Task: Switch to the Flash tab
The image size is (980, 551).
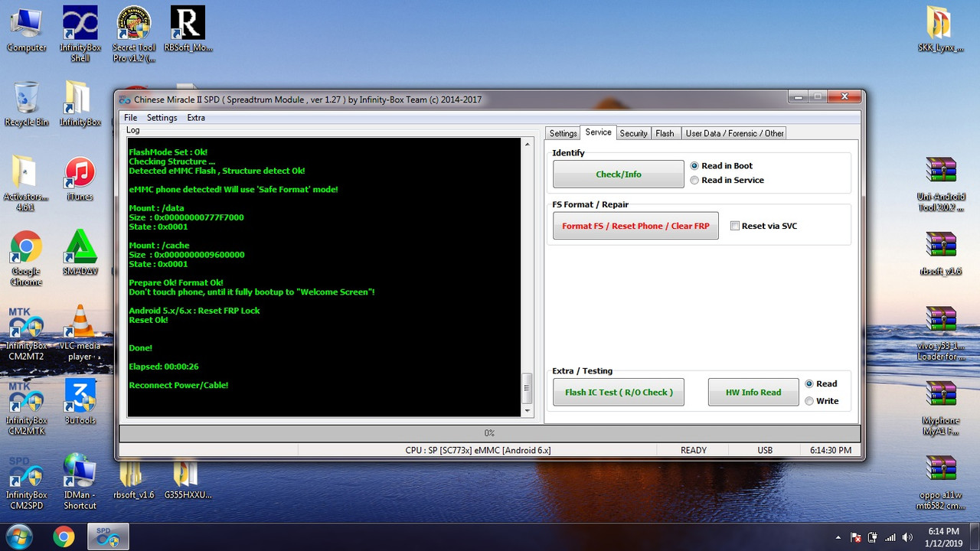Action: click(665, 133)
